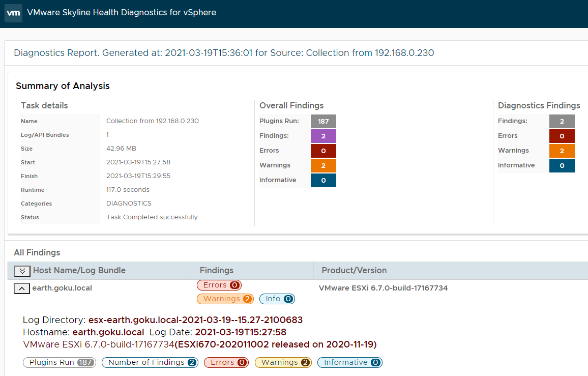Click the ESXi670-202011002 release text
588x376 pixels.
point(276,344)
